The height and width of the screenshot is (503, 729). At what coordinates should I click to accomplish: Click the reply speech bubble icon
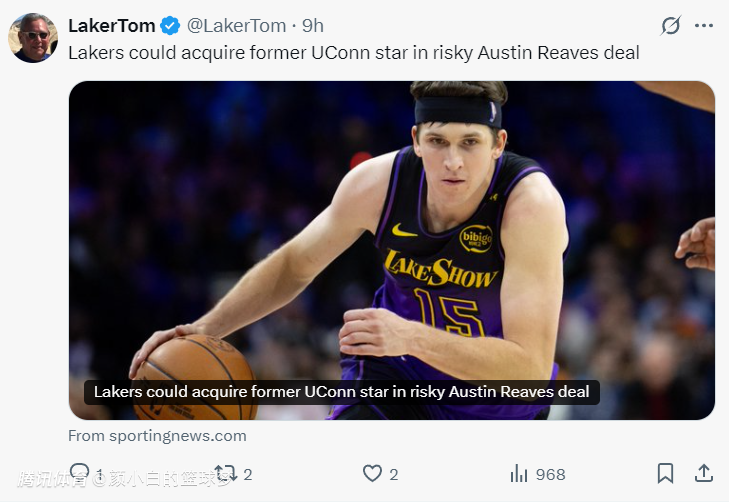click(79, 474)
